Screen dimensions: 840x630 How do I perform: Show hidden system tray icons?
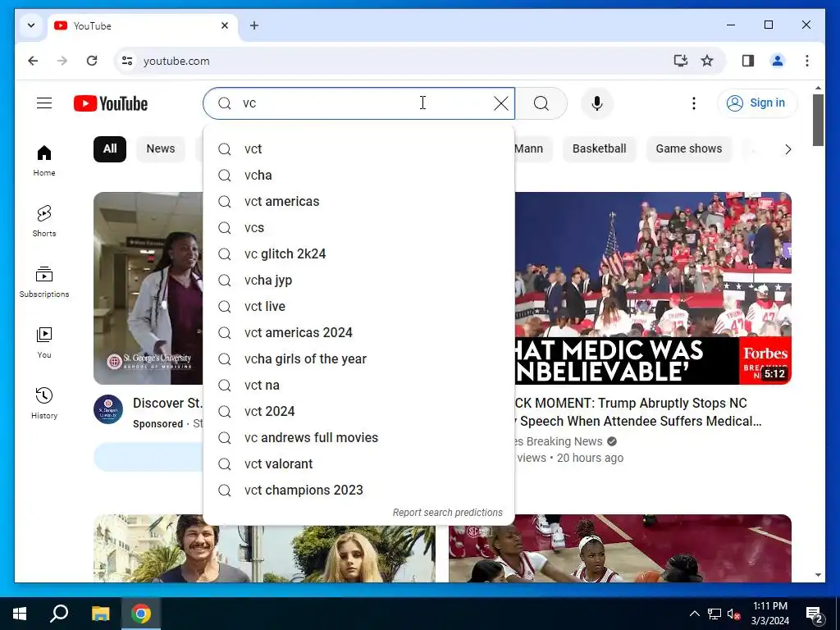(694, 614)
